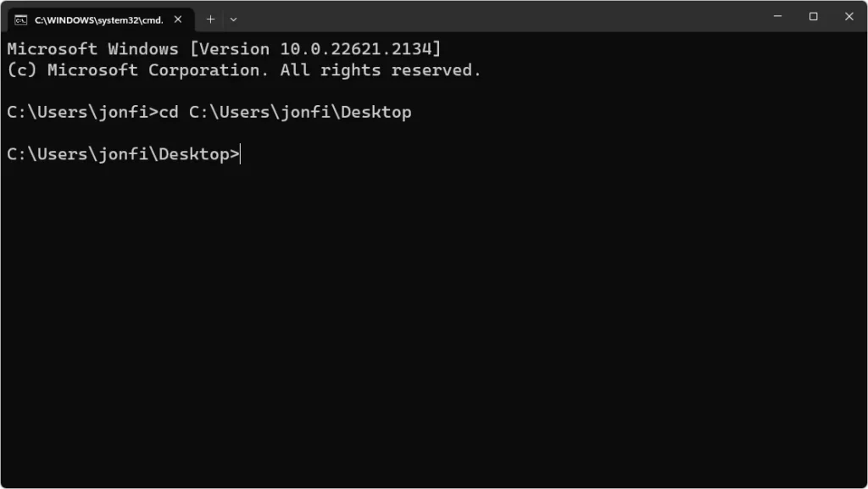Screen dimensions: 868x489
Task: Minimize the terminal window
Action: 777,16
